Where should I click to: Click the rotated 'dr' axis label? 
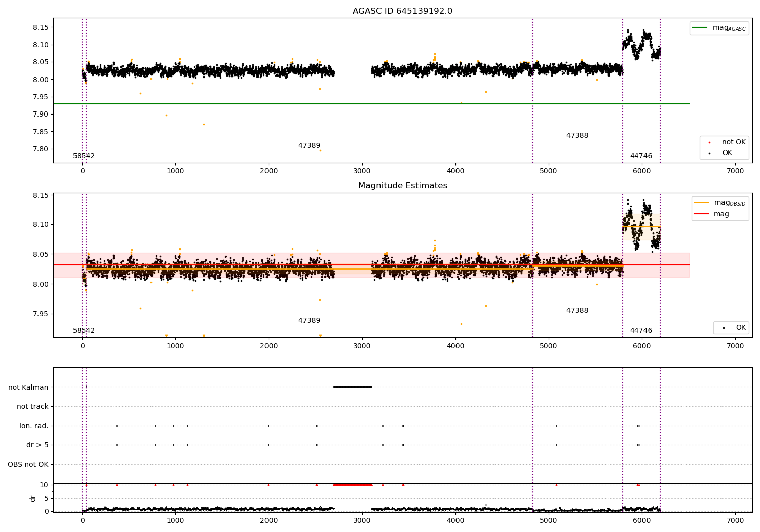(33, 498)
